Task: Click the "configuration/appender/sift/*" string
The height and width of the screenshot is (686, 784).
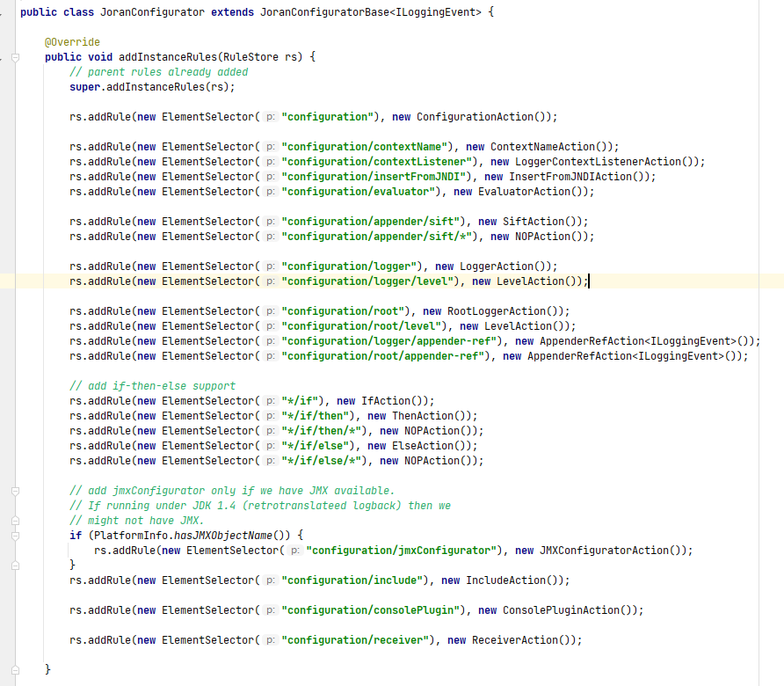Action: (x=377, y=237)
